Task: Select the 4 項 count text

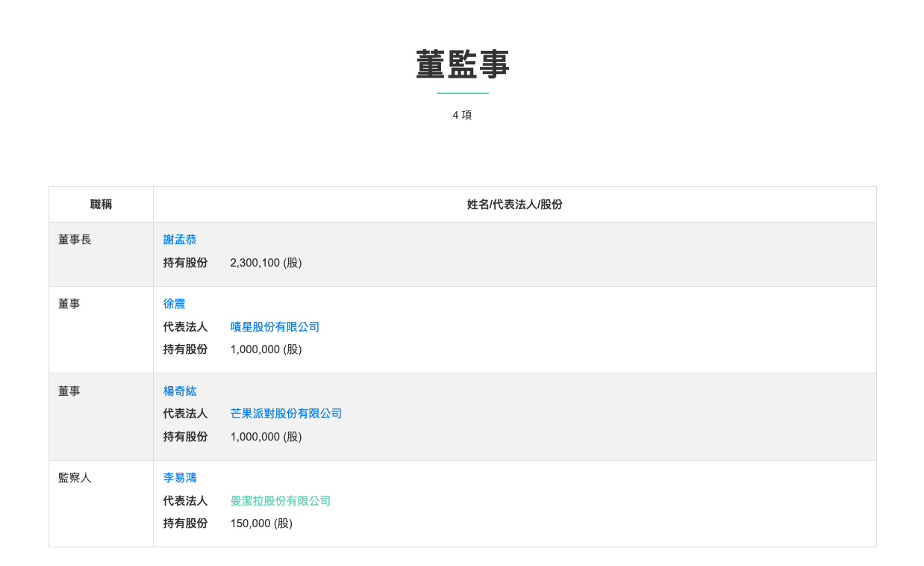Action: click(462, 115)
